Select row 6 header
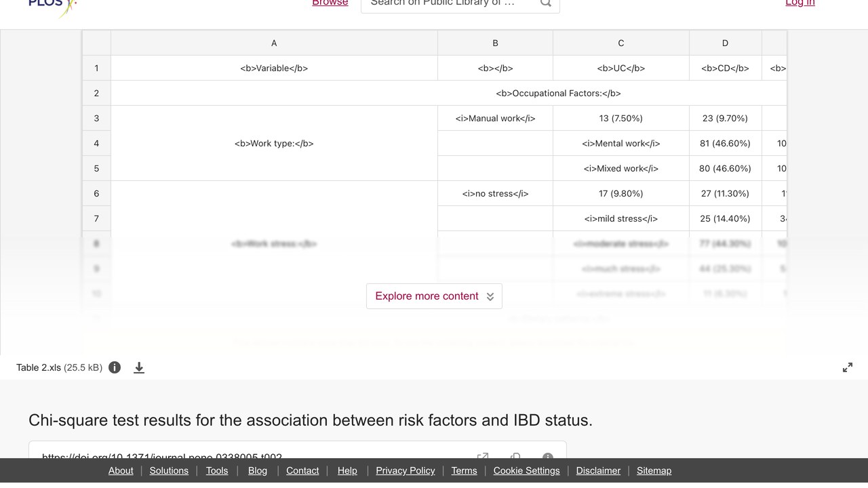The image size is (868, 488). pos(96,193)
